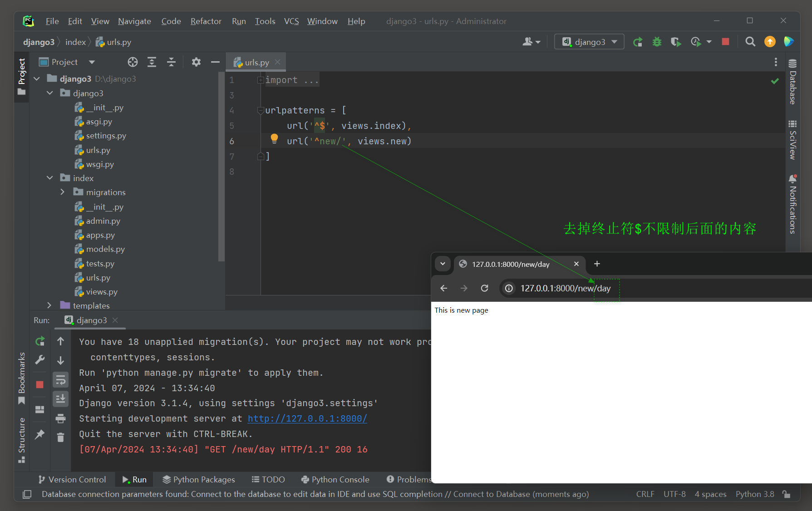812x511 pixels.
Task: Toggle the SciView tool window
Action: [792, 140]
